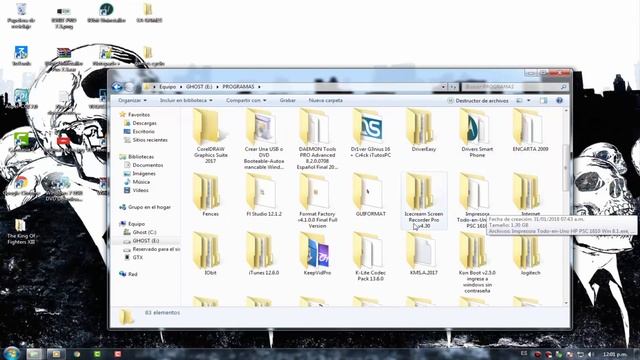Select the Icecream Screen Recorder Pro folder

pos(423,201)
